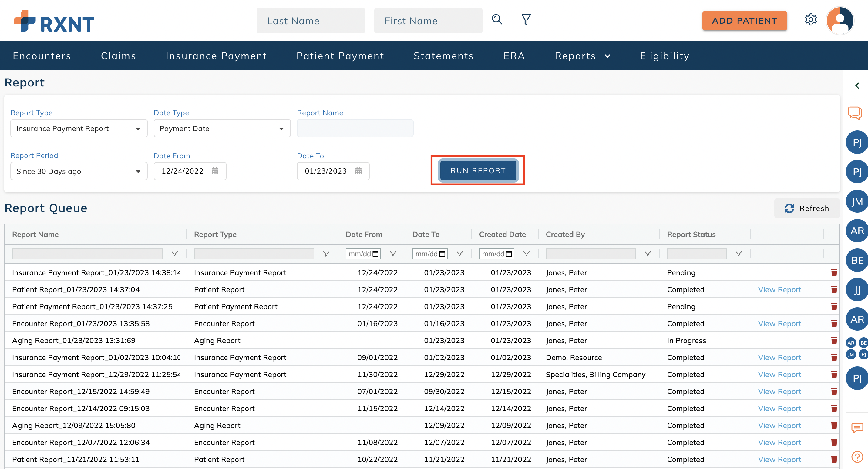Click the Report Name input field
This screenshot has height=469, width=868.
tap(355, 128)
